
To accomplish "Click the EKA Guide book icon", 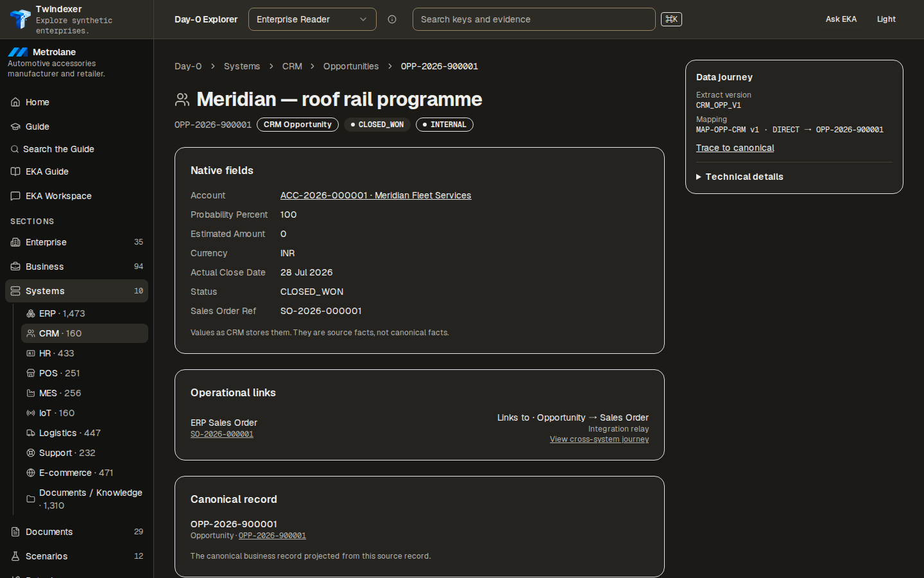I will coord(15,171).
